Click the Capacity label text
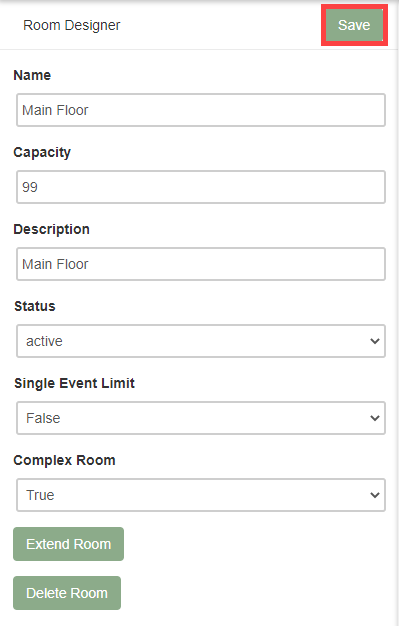 click(x=42, y=152)
